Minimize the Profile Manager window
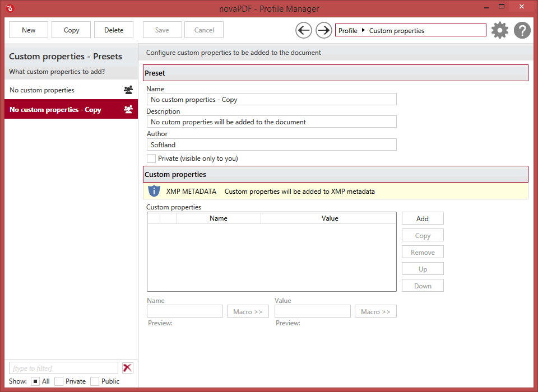The width and height of the screenshot is (538, 392). pyautogui.click(x=486, y=7)
